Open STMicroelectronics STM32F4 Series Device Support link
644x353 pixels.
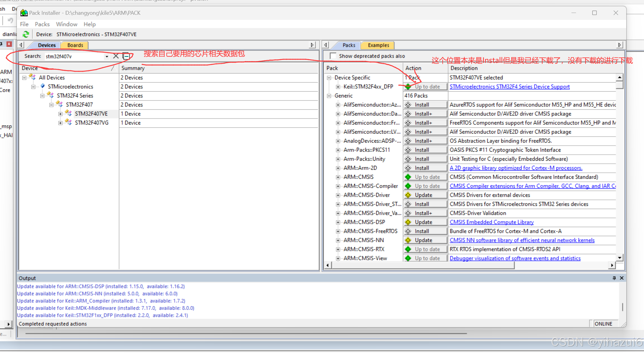point(509,87)
